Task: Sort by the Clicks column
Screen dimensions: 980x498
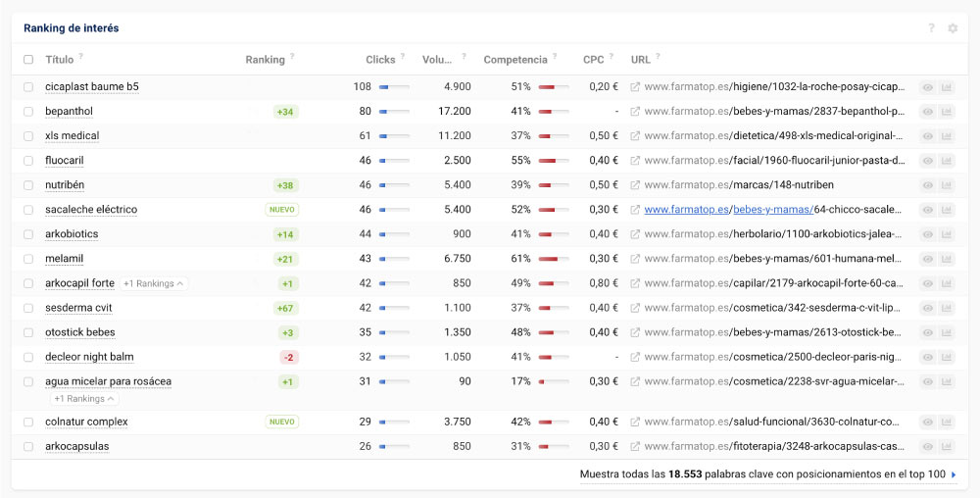Action: (380, 60)
